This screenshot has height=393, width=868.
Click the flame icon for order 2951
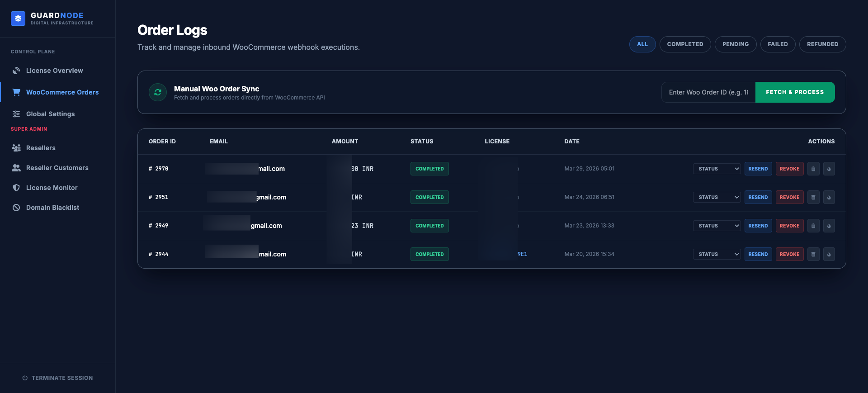(829, 197)
